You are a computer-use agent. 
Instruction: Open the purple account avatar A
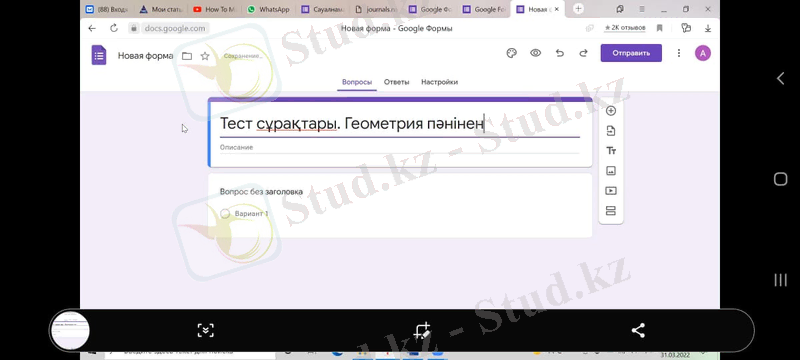pyautogui.click(x=703, y=53)
